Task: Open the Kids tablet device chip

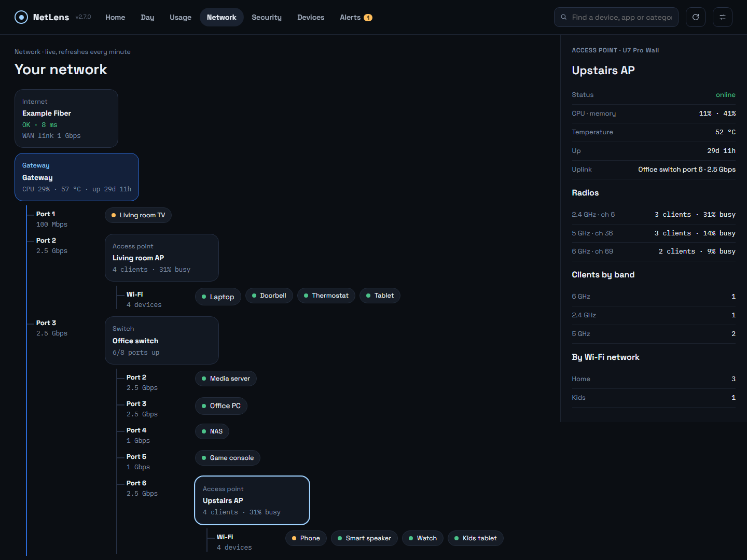Action: [x=476, y=538]
